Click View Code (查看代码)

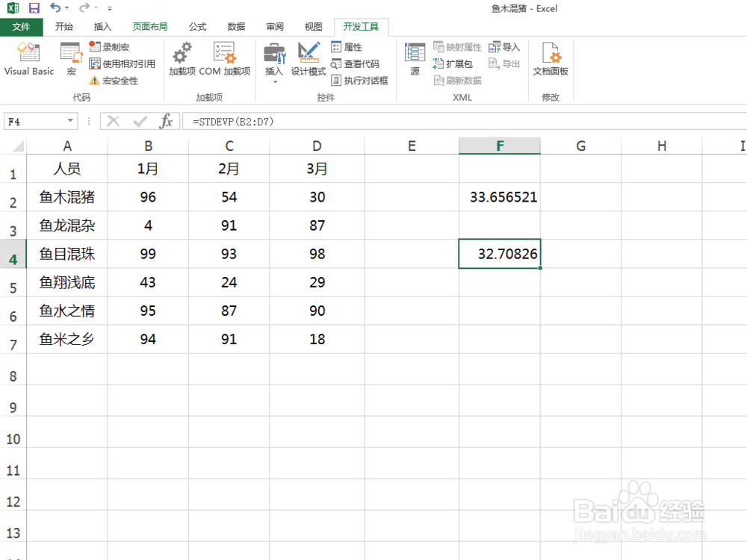point(355,63)
